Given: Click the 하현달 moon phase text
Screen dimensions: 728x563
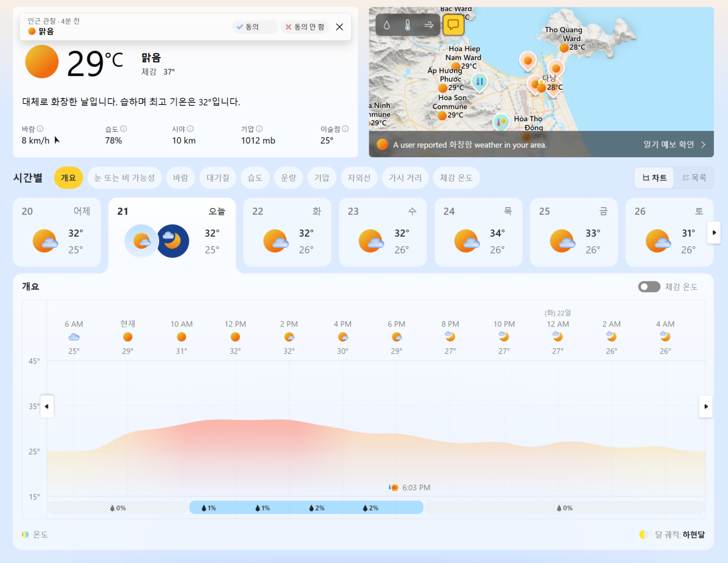Looking at the screenshot, I should tap(693, 534).
